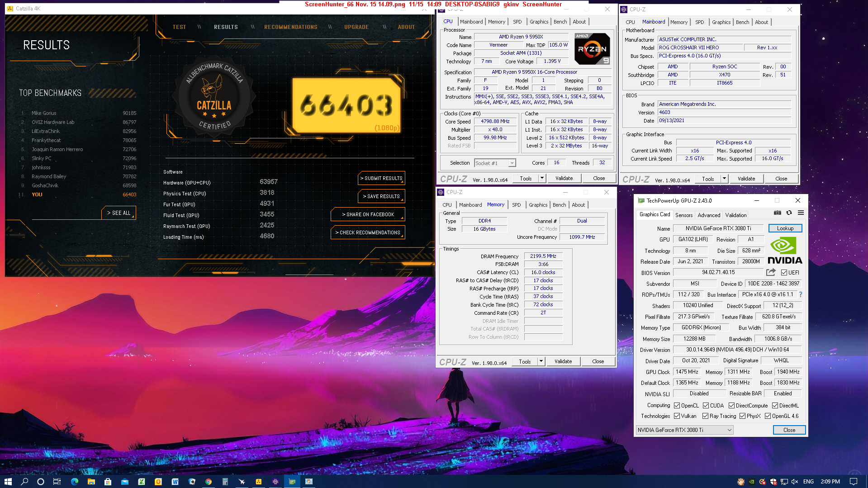The image size is (868, 488).
Task: Toggle the CUDA checkbox
Action: pos(706,406)
